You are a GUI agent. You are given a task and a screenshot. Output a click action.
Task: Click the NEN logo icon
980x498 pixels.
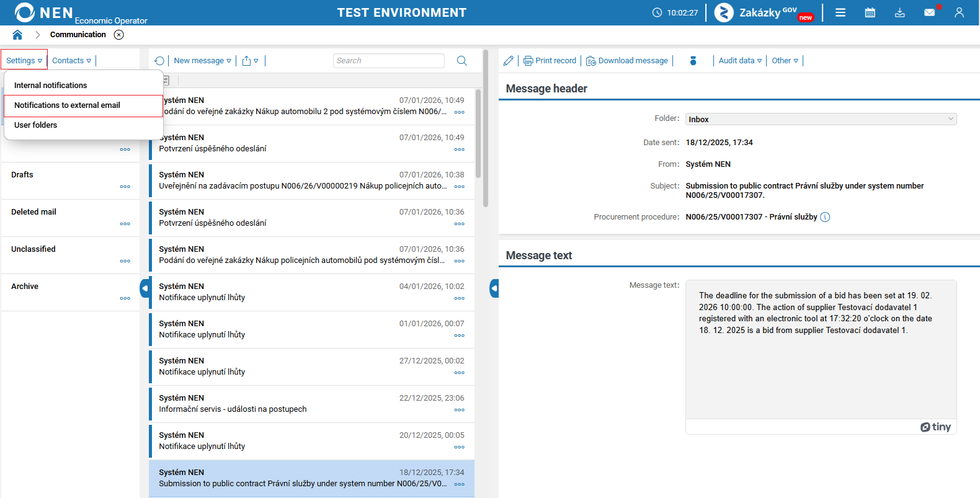coord(25,12)
